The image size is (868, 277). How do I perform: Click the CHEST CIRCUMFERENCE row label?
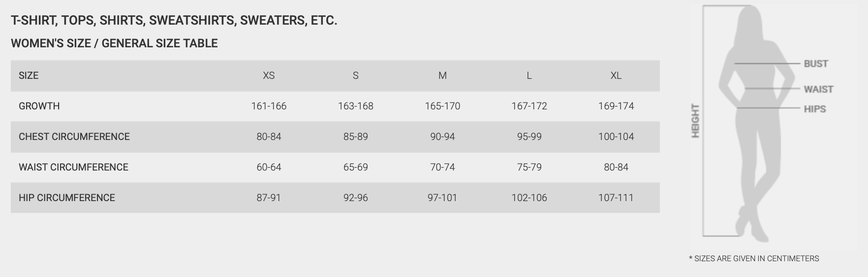74,137
